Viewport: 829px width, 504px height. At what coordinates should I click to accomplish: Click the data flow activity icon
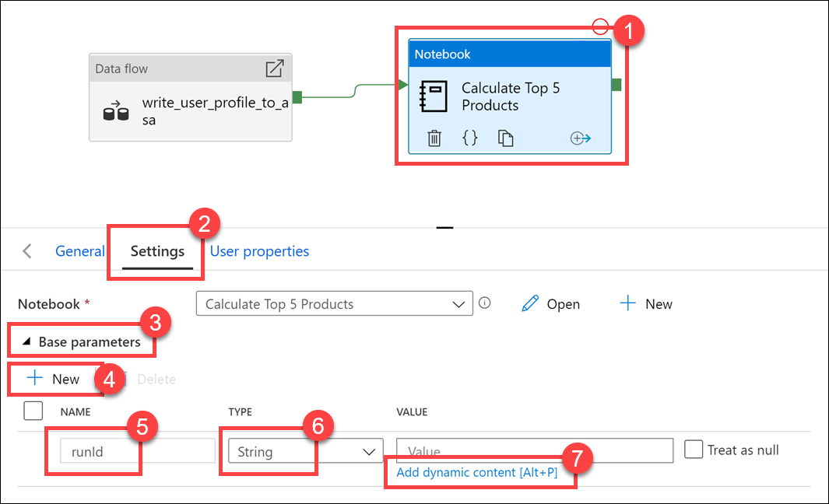click(x=116, y=111)
